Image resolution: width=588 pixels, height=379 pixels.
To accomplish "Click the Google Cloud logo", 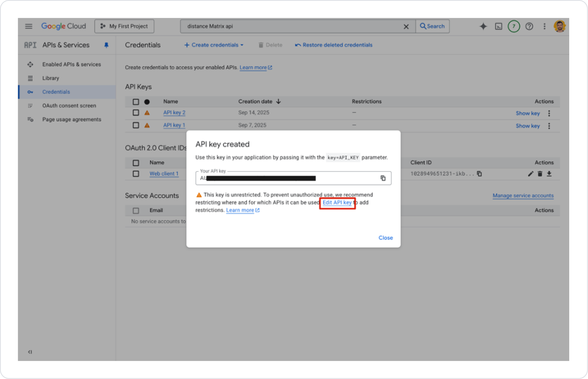I will (x=64, y=26).
